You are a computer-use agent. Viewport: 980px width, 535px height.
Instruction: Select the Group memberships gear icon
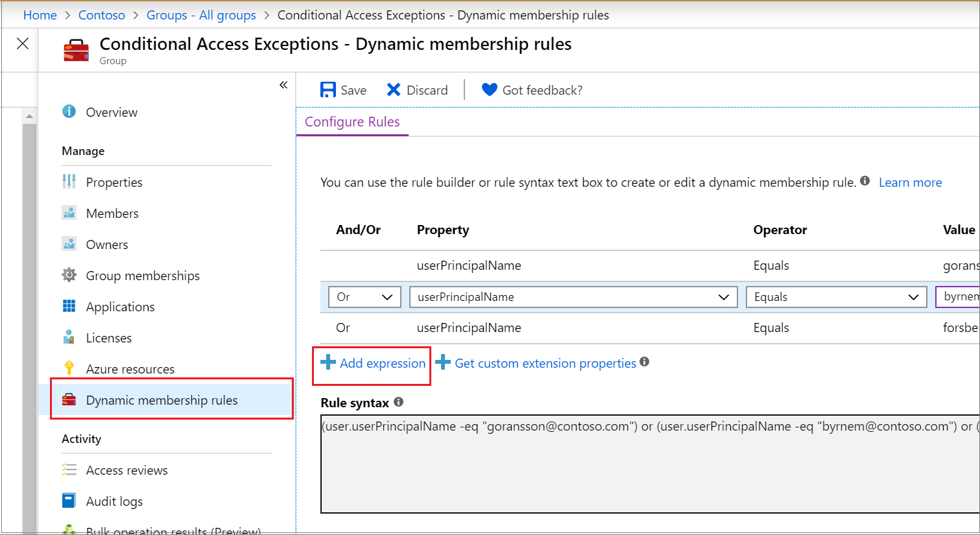tap(69, 275)
